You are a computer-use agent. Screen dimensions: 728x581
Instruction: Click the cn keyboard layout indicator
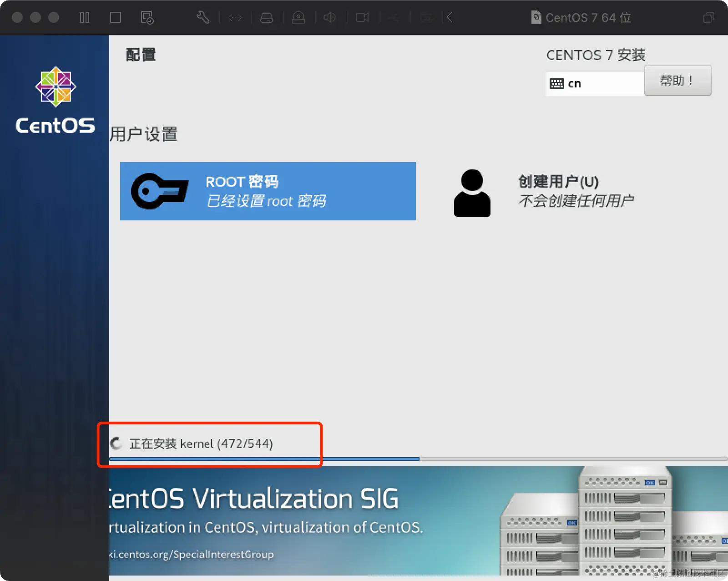tap(595, 83)
